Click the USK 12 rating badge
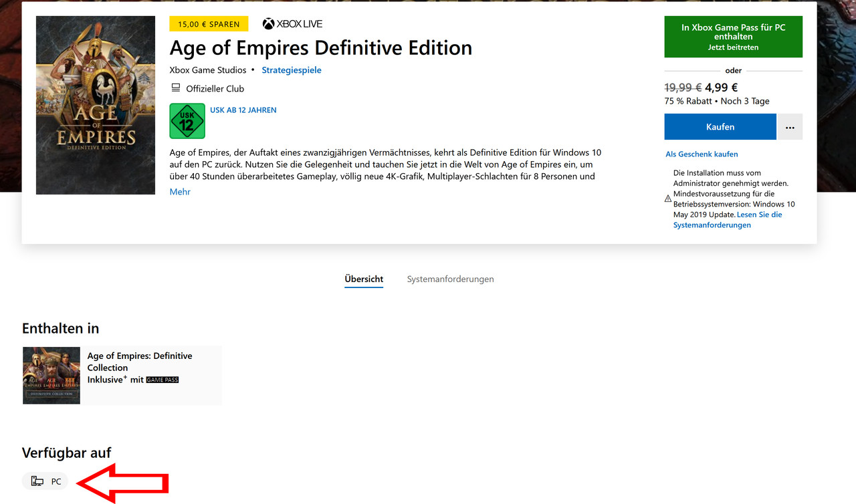 click(187, 121)
